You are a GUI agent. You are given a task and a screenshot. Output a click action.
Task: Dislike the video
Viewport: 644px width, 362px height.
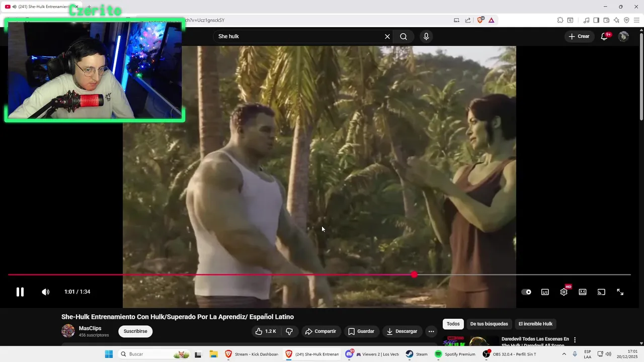coord(289,331)
